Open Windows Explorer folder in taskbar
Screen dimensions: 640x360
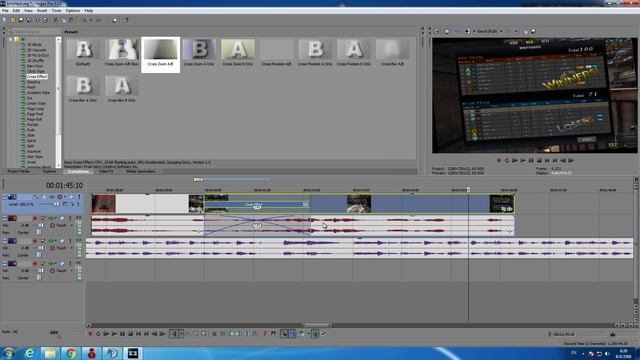click(x=50, y=353)
